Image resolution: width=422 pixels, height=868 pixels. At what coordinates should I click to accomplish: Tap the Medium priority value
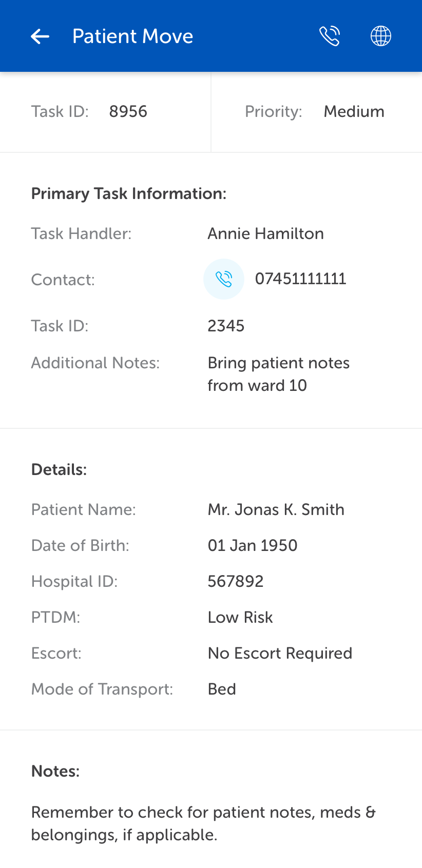tap(354, 111)
